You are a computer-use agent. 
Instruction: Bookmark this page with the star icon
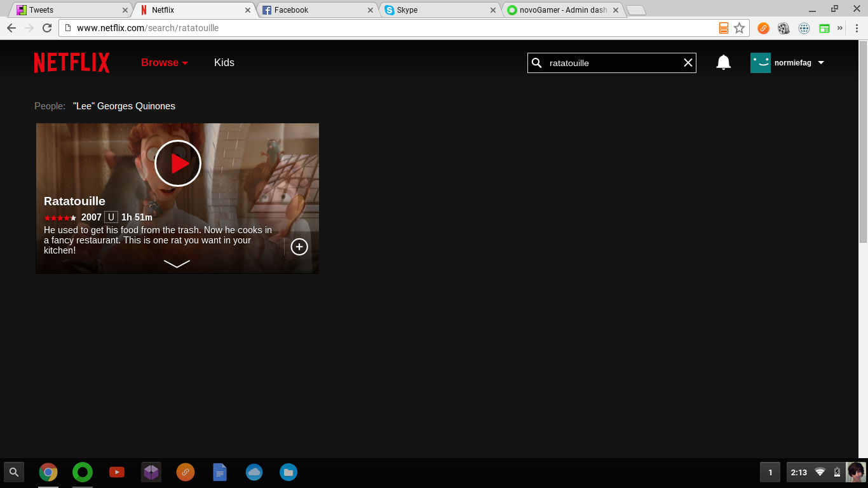point(739,28)
